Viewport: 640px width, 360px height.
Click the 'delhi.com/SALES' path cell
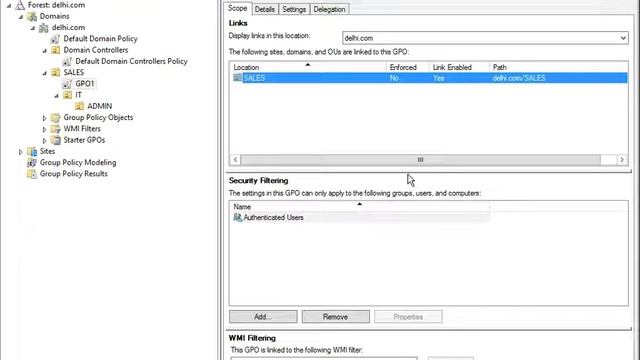click(x=519, y=78)
